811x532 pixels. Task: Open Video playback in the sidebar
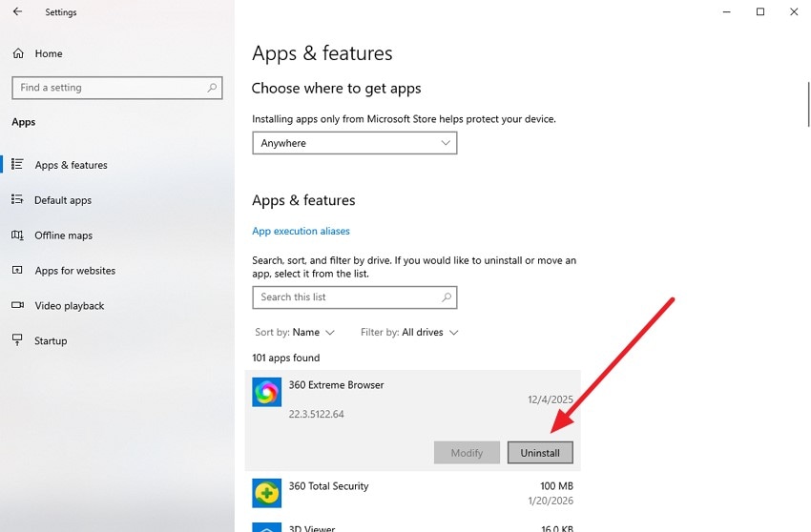click(x=70, y=305)
